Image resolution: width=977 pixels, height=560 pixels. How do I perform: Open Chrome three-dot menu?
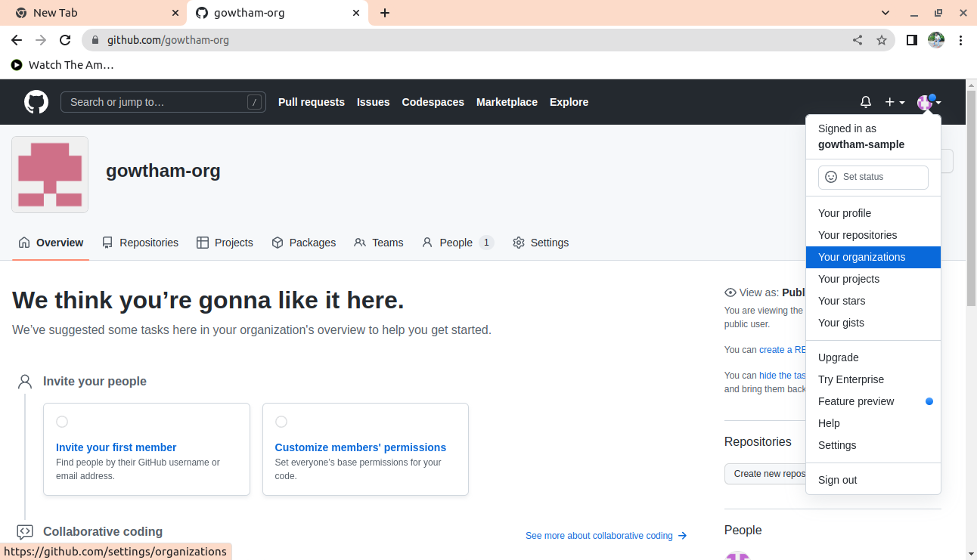click(961, 40)
